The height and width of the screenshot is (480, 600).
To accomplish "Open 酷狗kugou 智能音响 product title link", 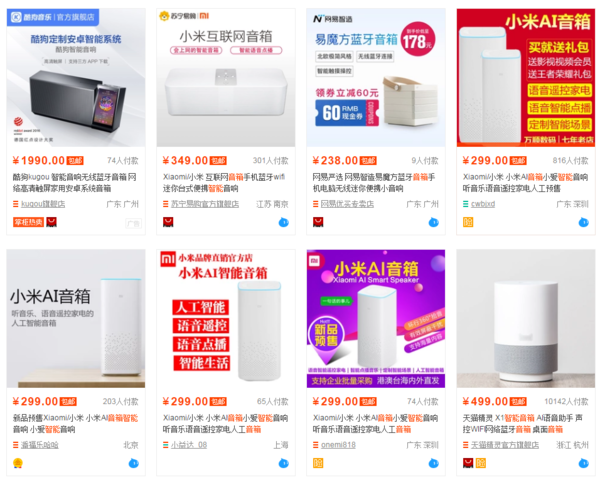I will click(75, 183).
